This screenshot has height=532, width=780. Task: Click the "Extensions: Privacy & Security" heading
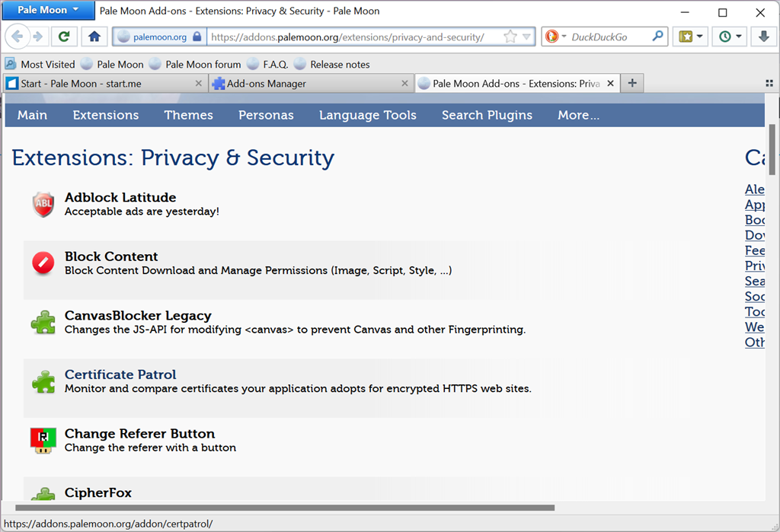[173, 158]
